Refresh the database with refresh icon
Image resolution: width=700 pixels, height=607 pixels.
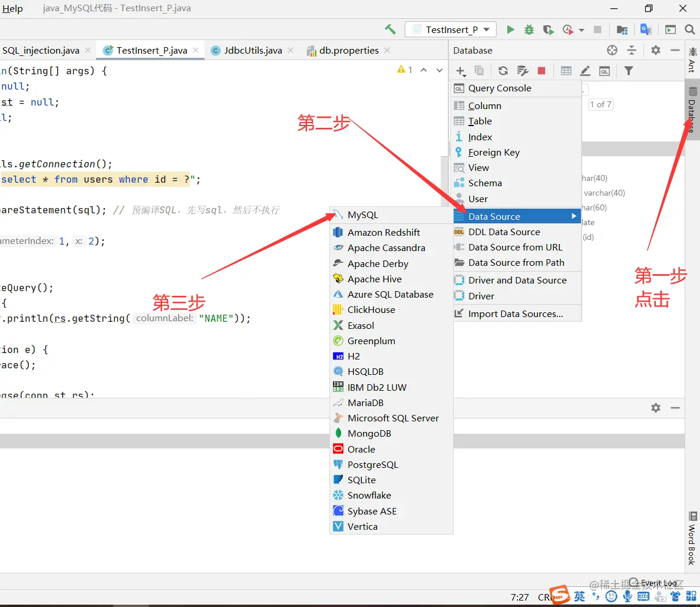pyautogui.click(x=503, y=71)
